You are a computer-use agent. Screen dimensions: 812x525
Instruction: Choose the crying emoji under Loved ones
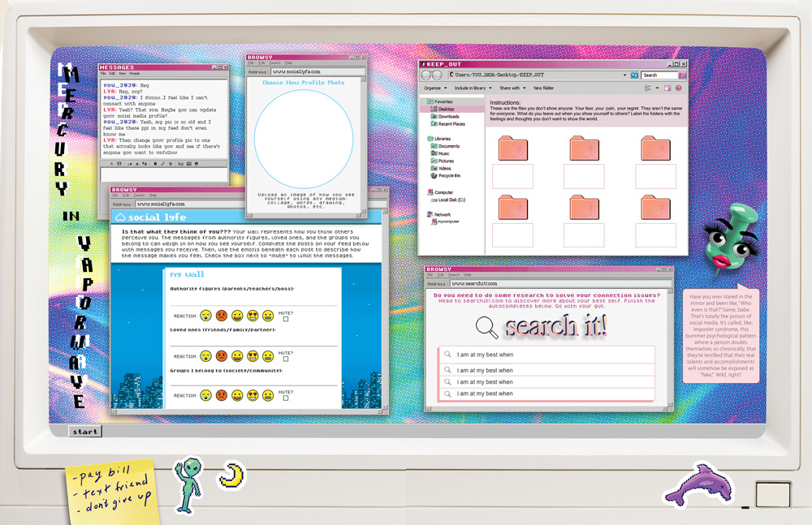[x=205, y=356]
